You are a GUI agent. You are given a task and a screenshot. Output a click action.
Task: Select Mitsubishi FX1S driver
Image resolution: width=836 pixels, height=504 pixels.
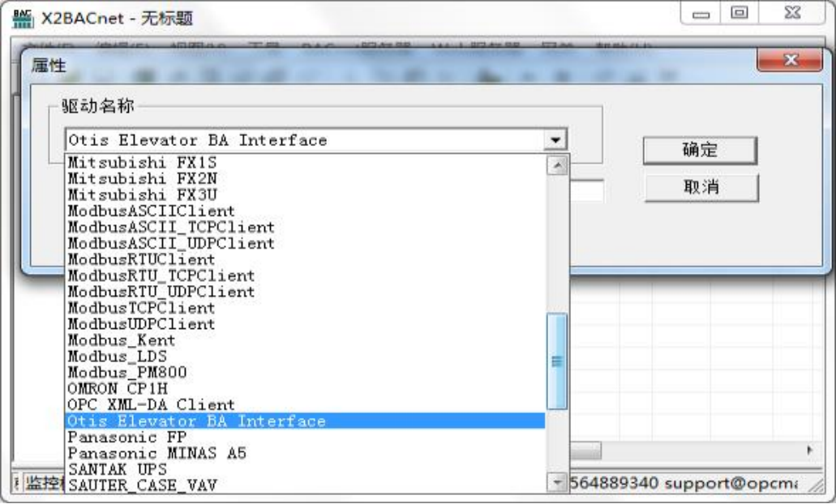[x=305, y=163]
